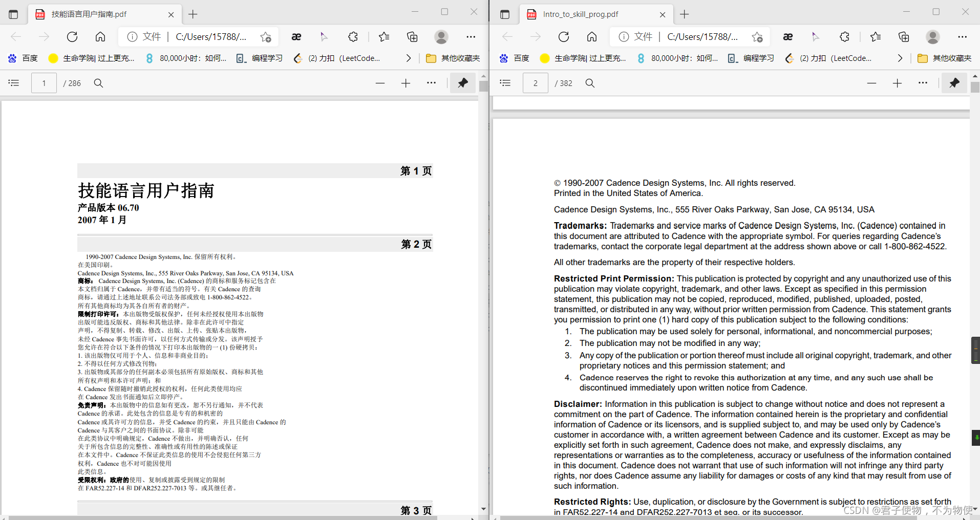The height and width of the screenshot is (520, 980).
Task: Open profile avatar in left window
Action: pos(441,37)
